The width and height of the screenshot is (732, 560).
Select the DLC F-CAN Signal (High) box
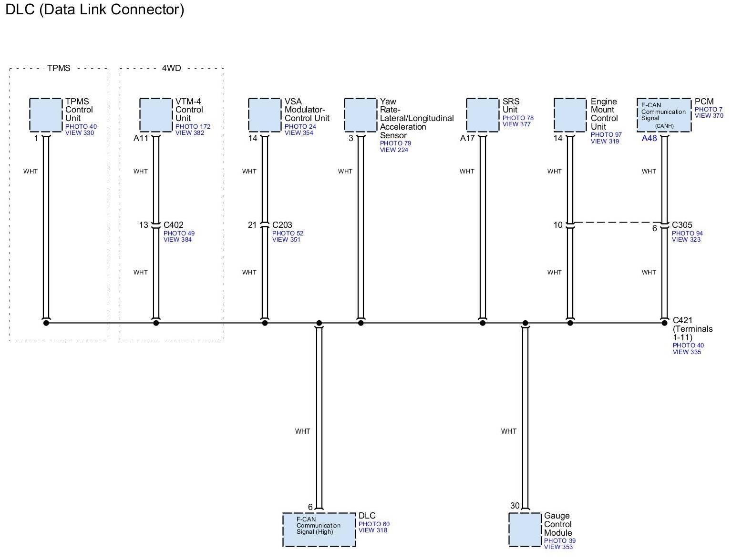(x=319, y=529)
